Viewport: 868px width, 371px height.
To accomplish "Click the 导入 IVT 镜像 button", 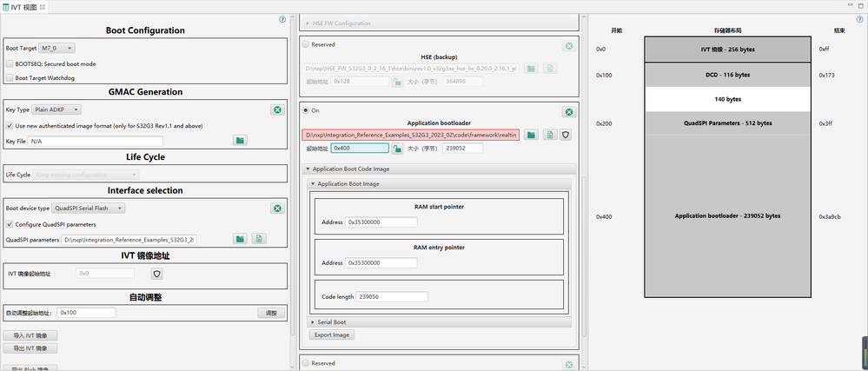I will (30, 335).
